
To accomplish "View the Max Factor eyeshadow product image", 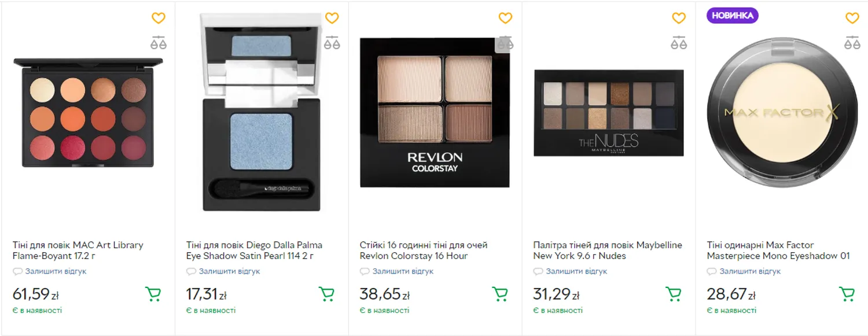I will click(x=782, y=113).
